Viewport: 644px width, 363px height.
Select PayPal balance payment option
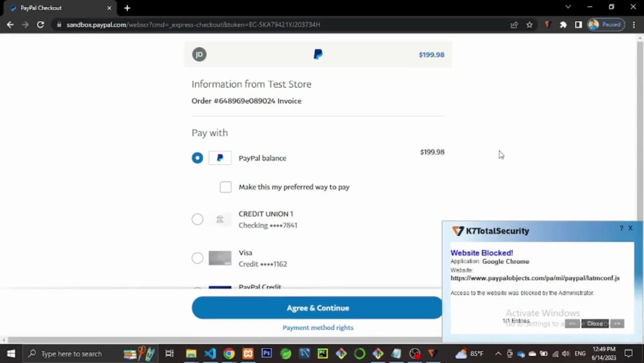tap(197, 158)
